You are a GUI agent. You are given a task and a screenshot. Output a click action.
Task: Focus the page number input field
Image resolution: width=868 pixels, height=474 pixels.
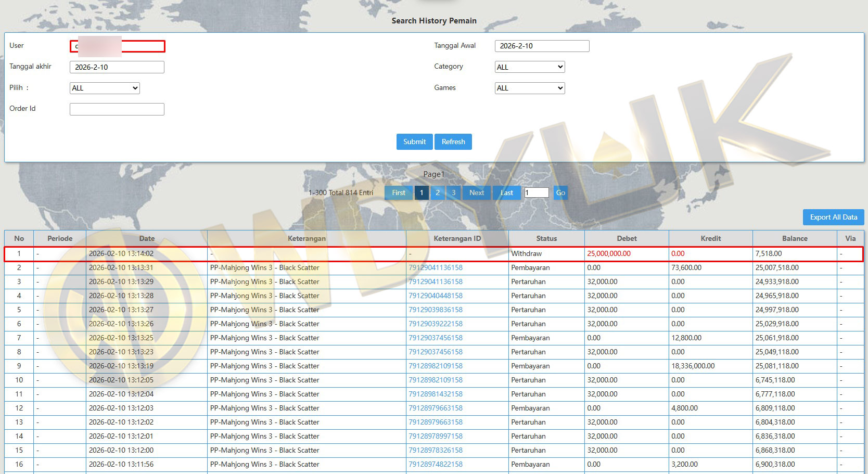pos(536,193)
